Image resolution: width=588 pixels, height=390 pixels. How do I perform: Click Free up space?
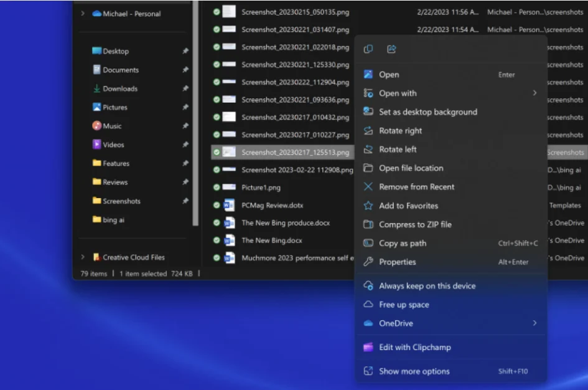point(450,305)
